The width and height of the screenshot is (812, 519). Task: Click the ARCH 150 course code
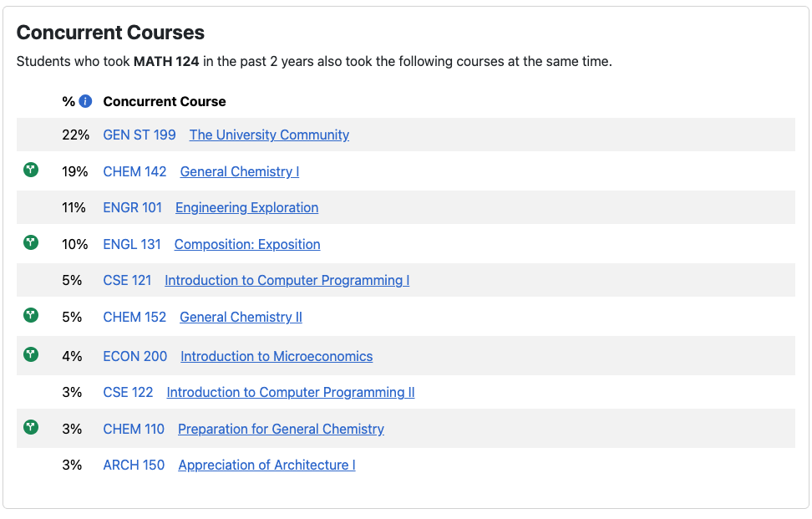click(x=134, y=465)
